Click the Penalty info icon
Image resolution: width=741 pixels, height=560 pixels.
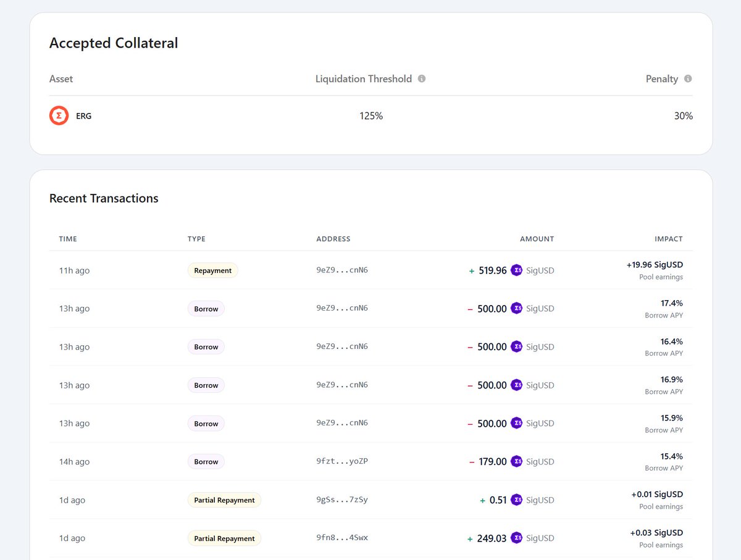tap(688, 78)
